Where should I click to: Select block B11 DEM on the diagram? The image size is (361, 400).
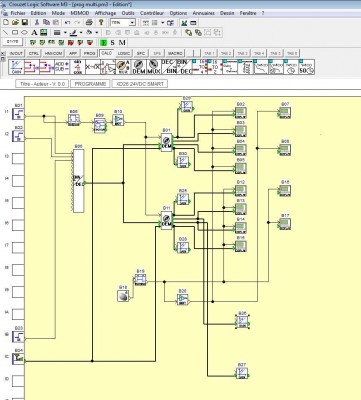166,220
